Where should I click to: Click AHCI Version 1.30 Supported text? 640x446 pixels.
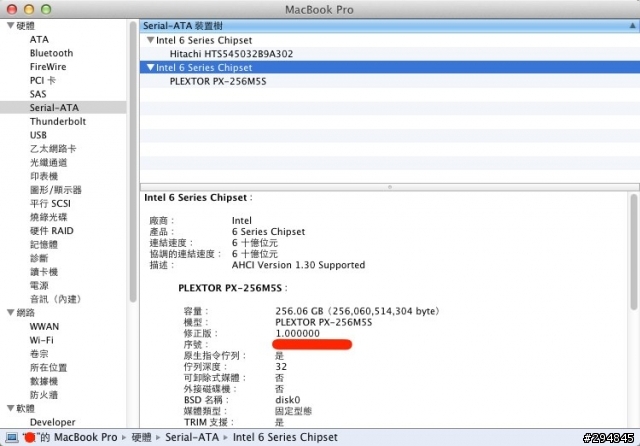(x=298, y=265)
